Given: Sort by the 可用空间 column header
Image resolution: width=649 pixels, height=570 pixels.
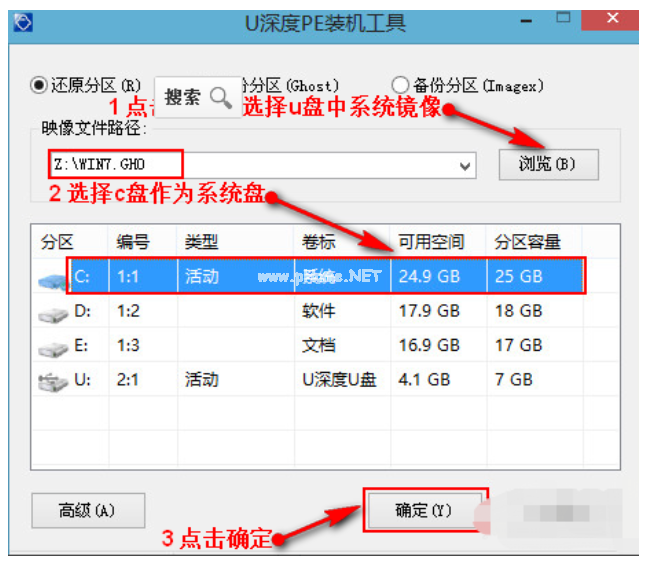Looking at the screenshot, I should tap(431, 243).
